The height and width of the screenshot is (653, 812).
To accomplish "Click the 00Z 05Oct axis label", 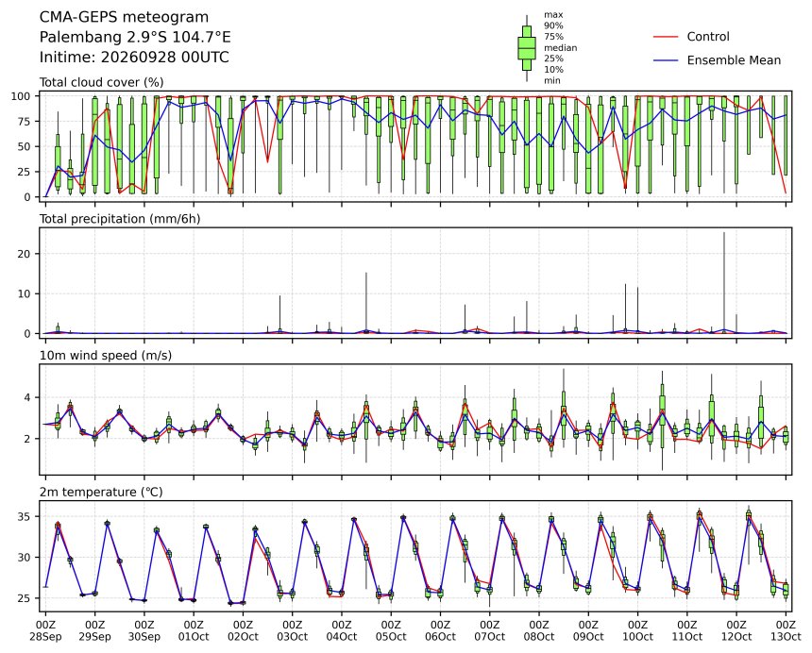I will point(391,630).
